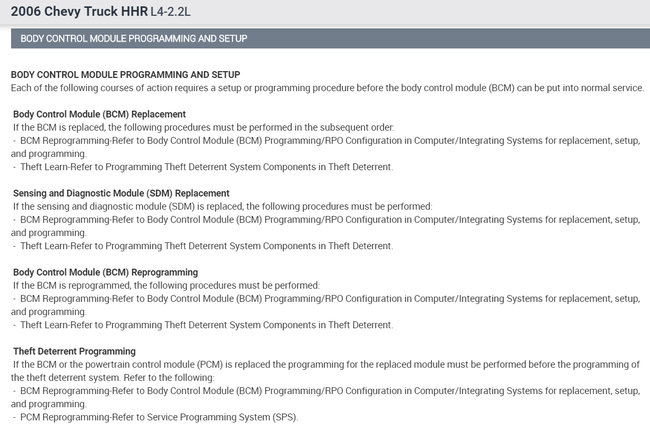The height and width of the screenshot is (432, 650).
Task: Open Theft Learn reference under SDM Replacement
Action: [x=205, y=245]
